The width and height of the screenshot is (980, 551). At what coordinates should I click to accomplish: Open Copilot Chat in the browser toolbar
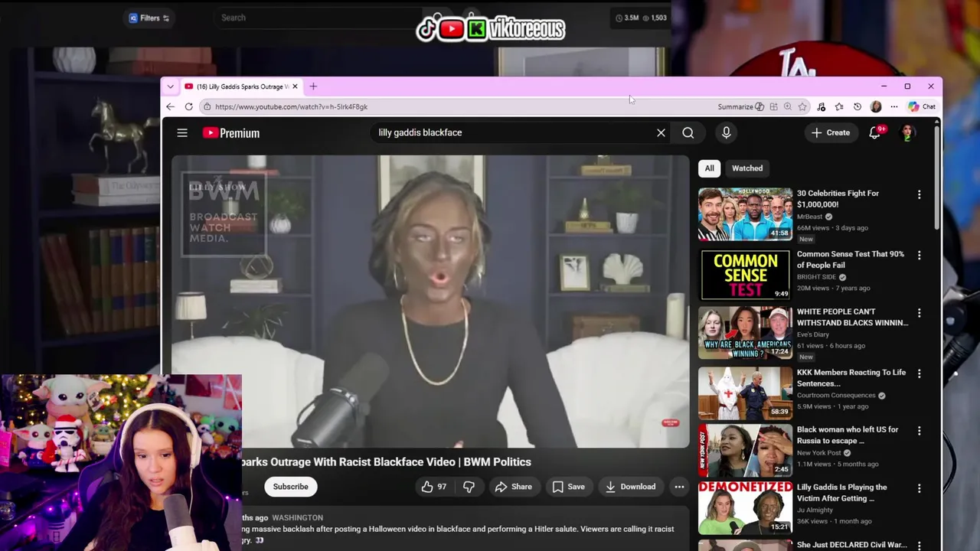922,107
